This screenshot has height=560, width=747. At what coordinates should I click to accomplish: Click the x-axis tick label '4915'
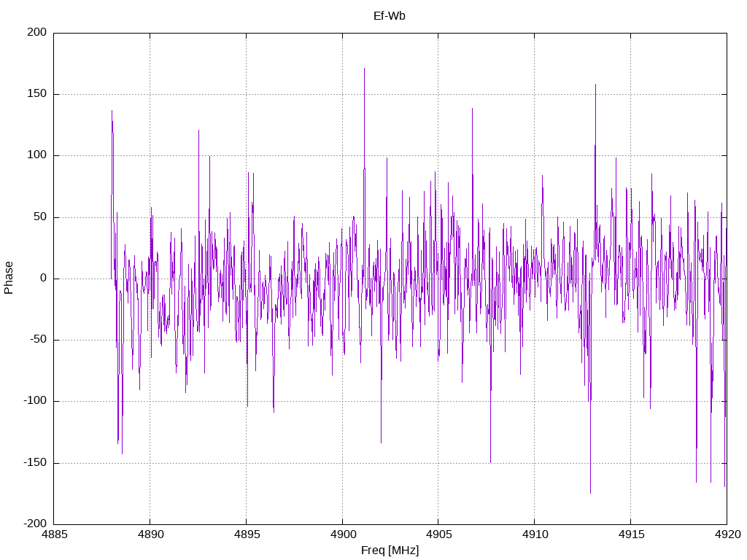tap(631, 534)
